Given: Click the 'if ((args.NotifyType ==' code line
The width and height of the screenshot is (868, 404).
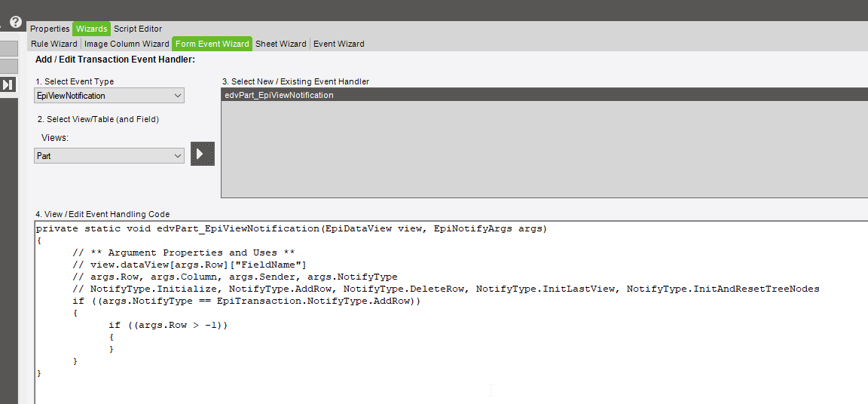Looking at the screenshot, I should [x=246, y=301].
